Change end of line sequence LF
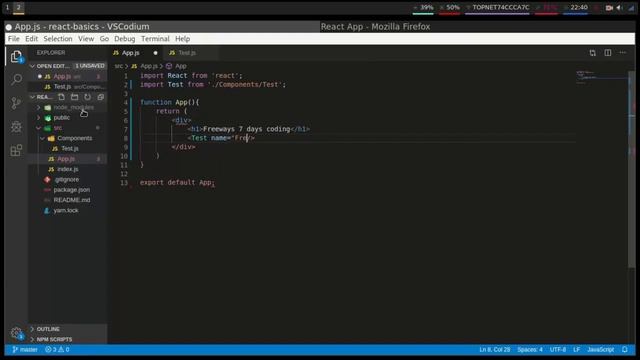This screenshot has width=640, height=360. tap(576, 349)
